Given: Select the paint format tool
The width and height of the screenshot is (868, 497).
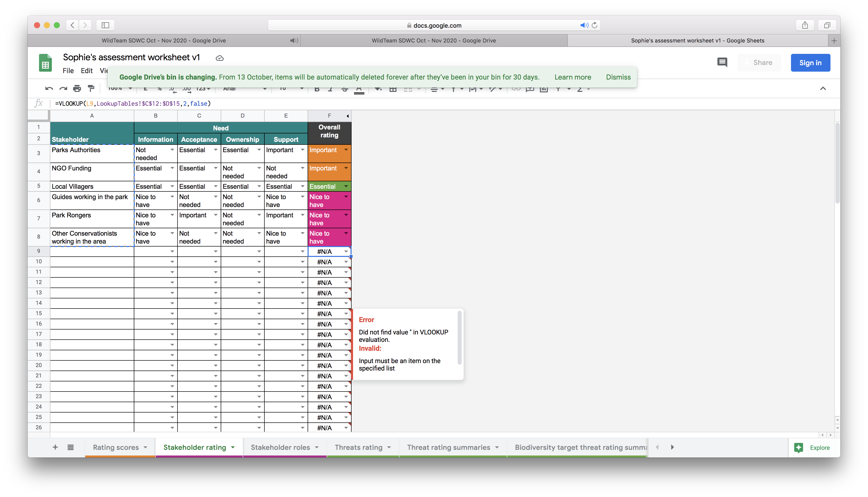Looking at the screenshot, I should click(91, 89).
